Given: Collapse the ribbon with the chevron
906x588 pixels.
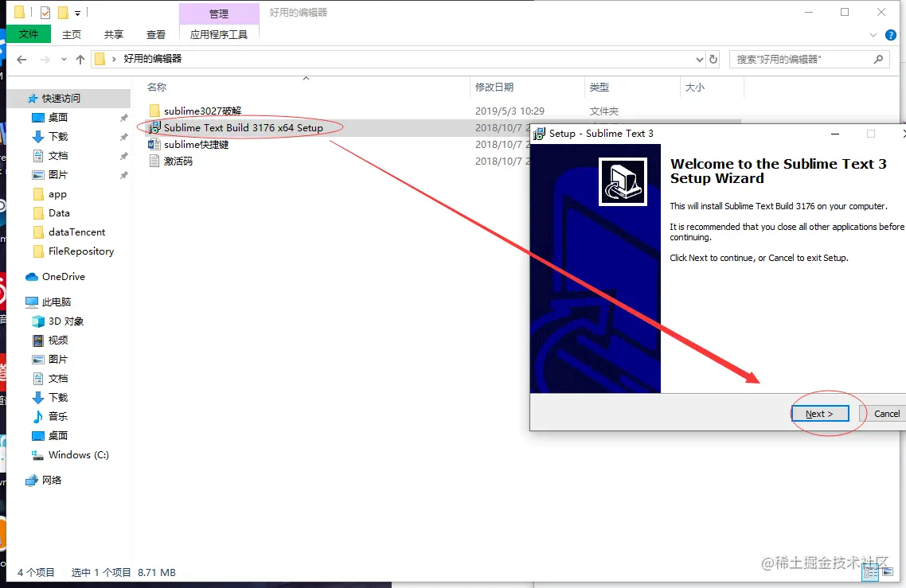Looking at the screenshot, I should pyautogui.click(x=873, y=35).
